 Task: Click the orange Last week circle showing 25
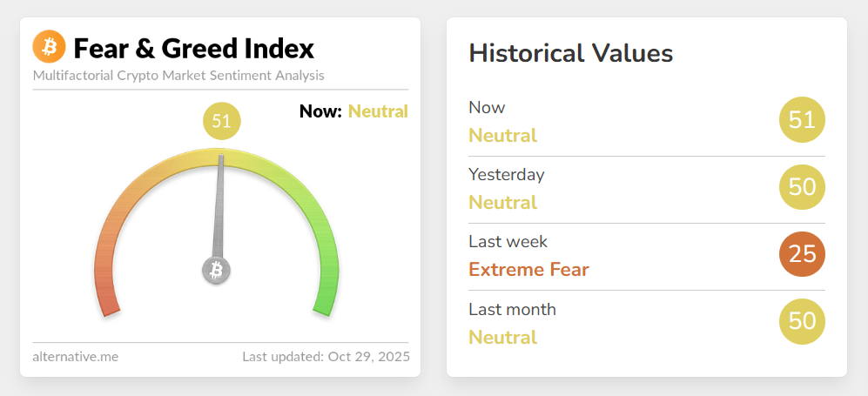pyautogui.click(x=802, y=254)
